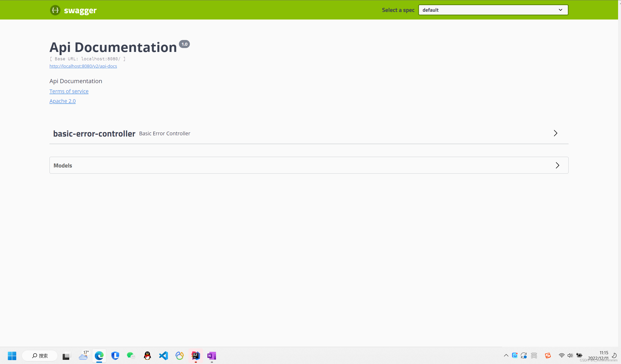
Task: Click the IntelliJ IDEA taskbar icon
Action: pyautogui.click(x=196, y=356)
